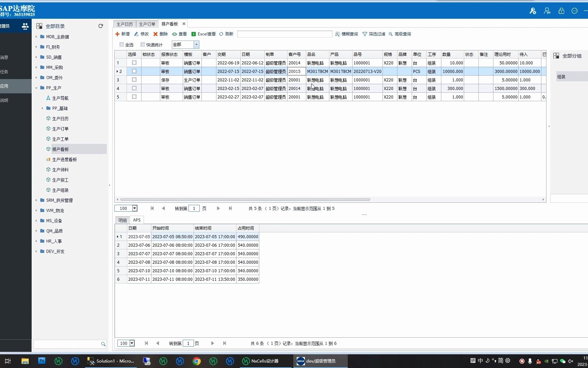Open 生产进度看板 in the tree
Image resolution: width=588 pixels, height=368 pixels.
point(65,159)
